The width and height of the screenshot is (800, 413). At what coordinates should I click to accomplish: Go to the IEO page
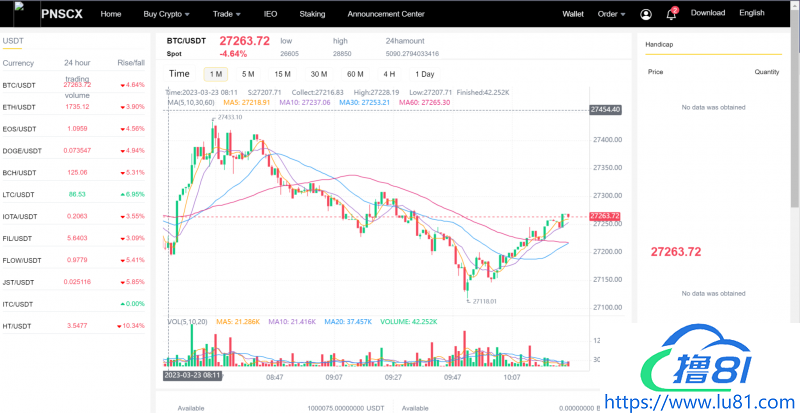[270, 14]
